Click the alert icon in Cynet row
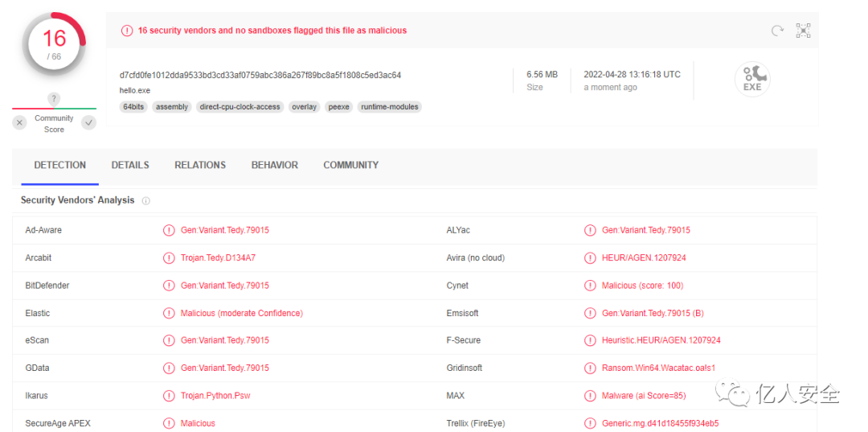868x432 pixels. [x=590, y=286]
